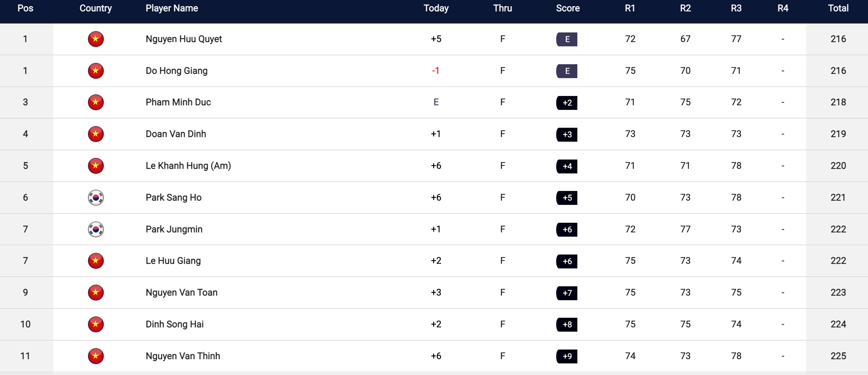868x375 pixels.
Task: Open Do Hong Giang player link
Action: pos(176,71)
